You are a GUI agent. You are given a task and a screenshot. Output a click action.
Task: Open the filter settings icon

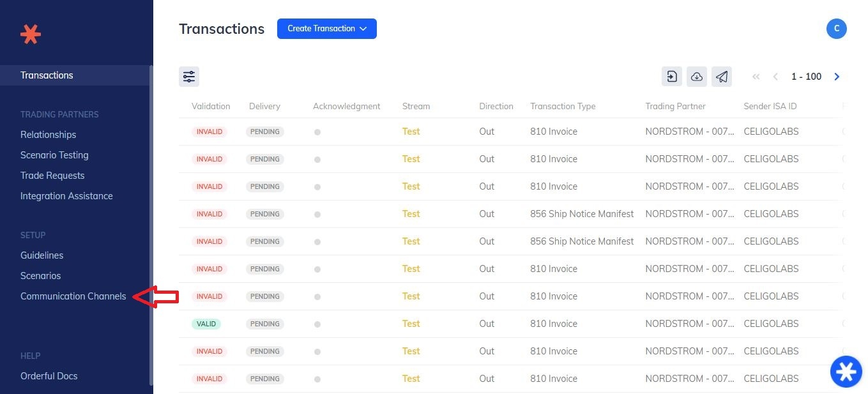click(189, 77)
